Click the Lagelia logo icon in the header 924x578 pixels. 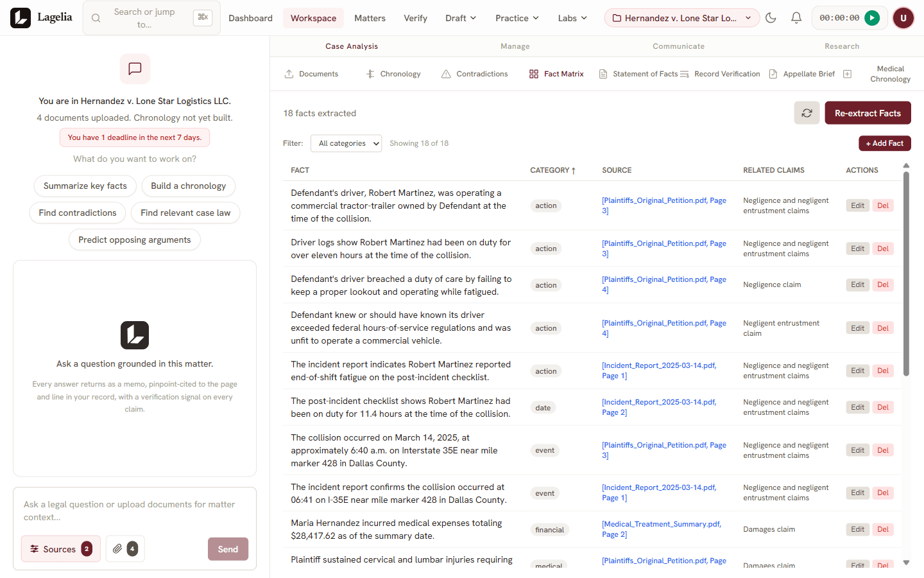click(21, 18)
